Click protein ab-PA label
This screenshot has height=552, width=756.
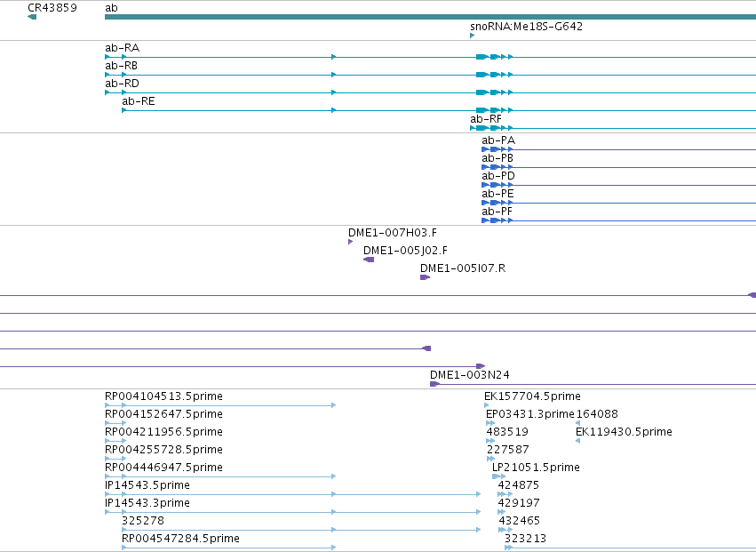[498, 140]
